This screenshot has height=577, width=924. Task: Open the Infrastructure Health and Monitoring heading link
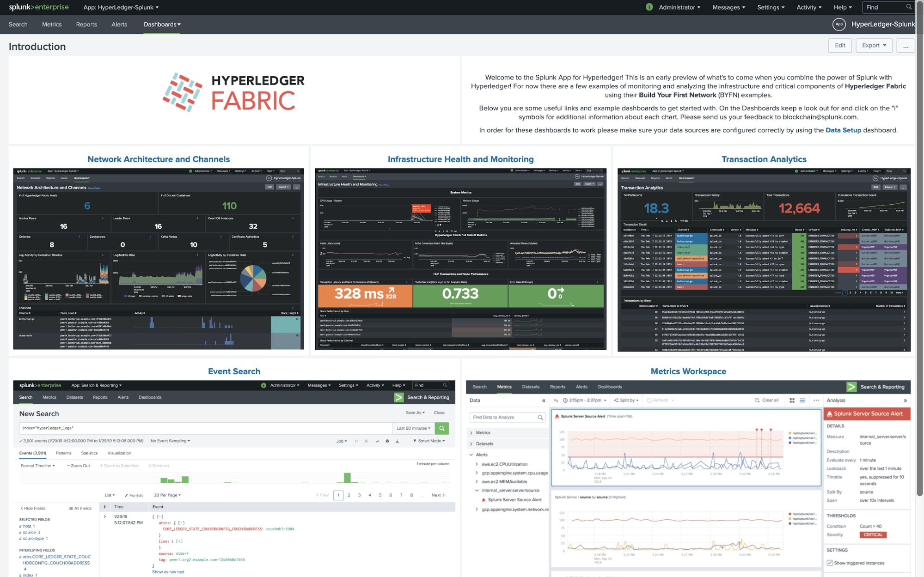pos(460,159)
